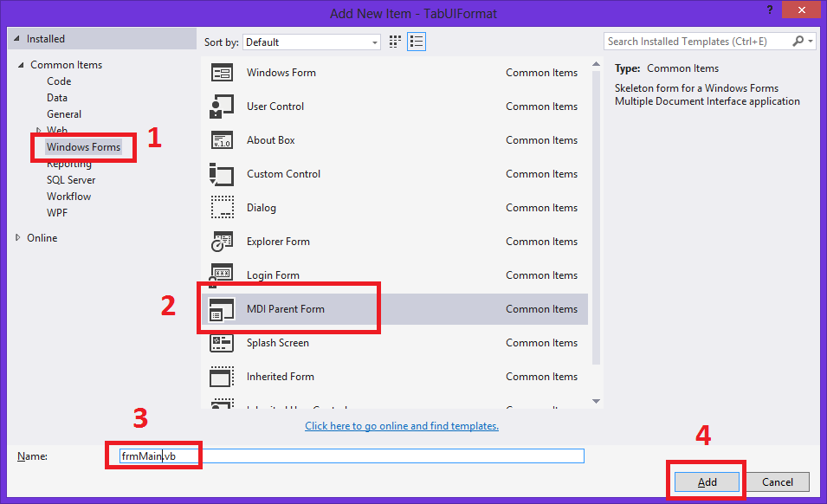Viewport: 827px width, 504px height.
Task: Click the template list scrollbar thumb
Action: click(x=596, y=217)
